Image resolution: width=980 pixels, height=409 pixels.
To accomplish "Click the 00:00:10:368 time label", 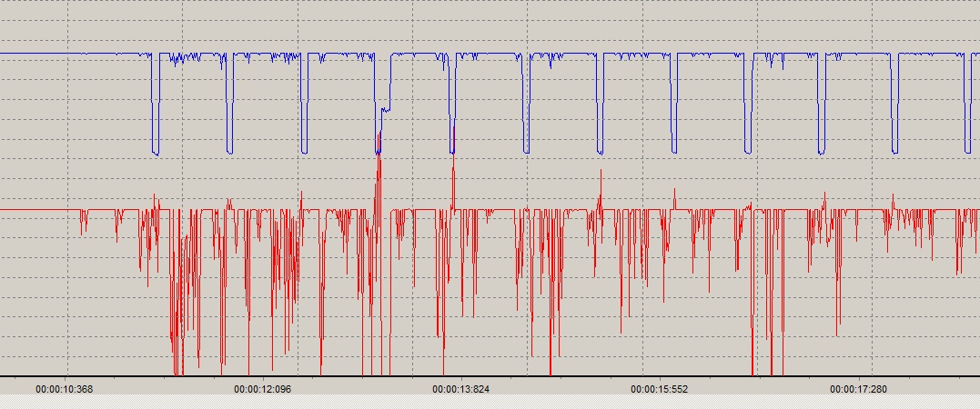I will click(x=65, y=390).
